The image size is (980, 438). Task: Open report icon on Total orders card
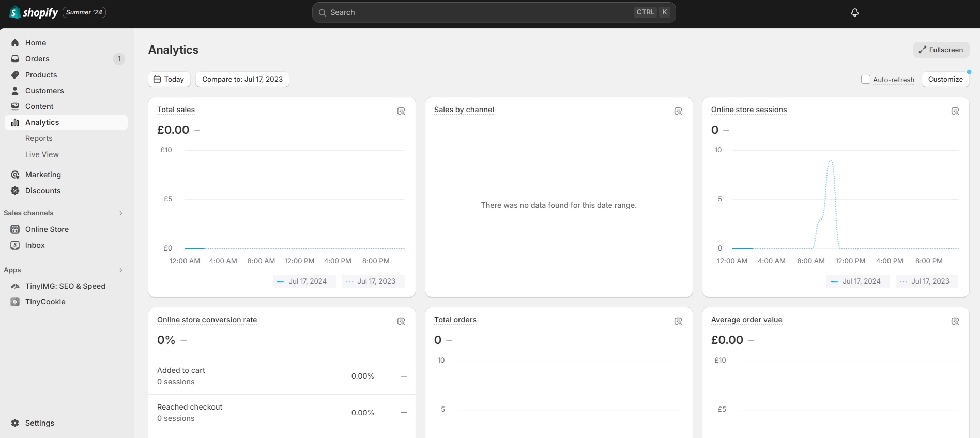click(x=678, y=321)
